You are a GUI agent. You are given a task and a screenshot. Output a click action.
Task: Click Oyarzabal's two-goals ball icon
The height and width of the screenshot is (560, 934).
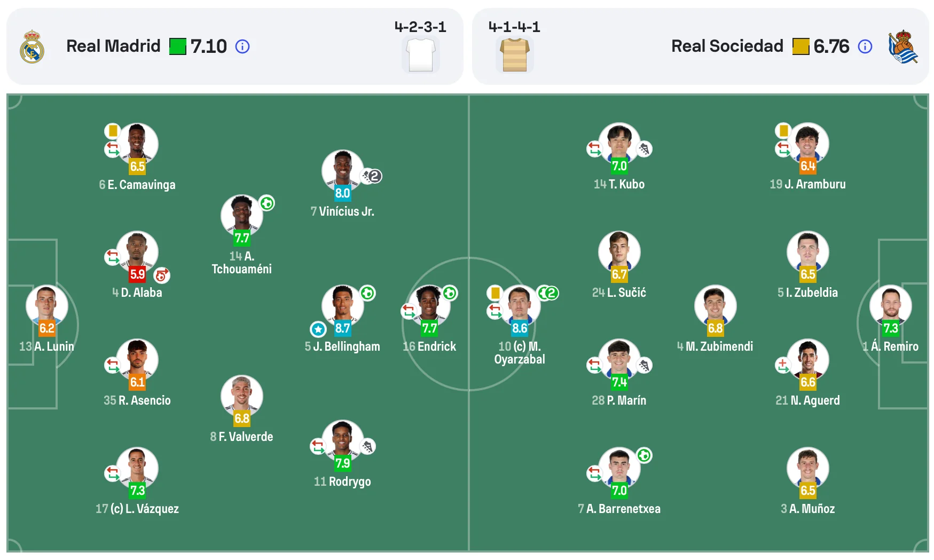(x=548, y=293)
